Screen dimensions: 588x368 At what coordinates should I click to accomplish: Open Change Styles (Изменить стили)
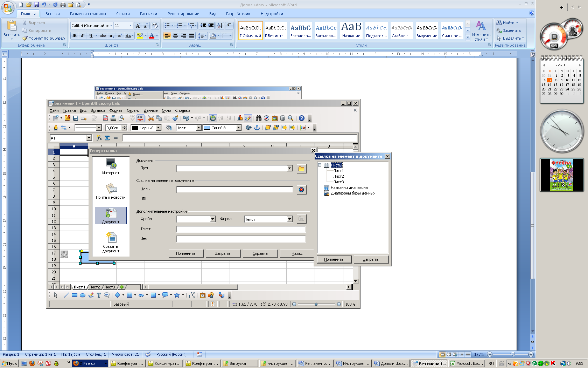(x=481, y=31)
